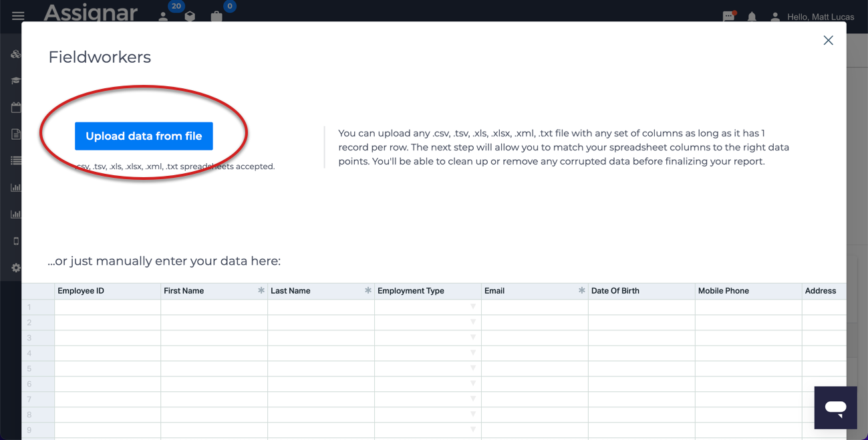
Task: Open the chat support widget bottom right
Action: coord(835,407)
